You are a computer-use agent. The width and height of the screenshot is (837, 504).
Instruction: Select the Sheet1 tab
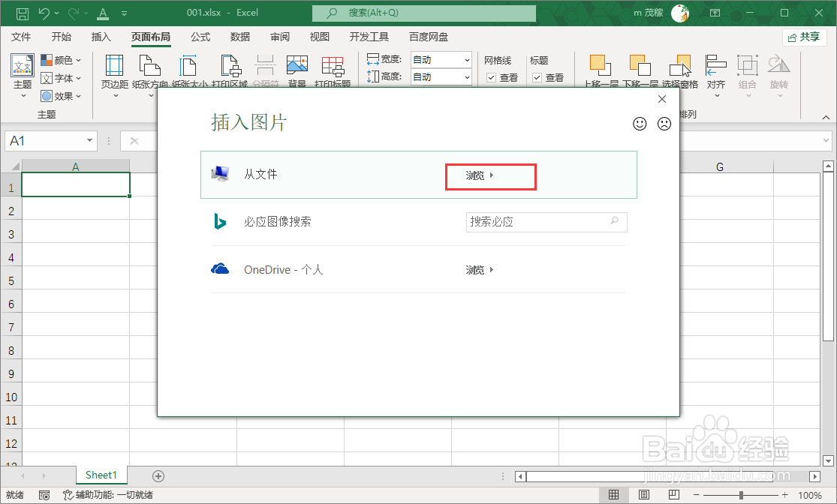[101, 475]
